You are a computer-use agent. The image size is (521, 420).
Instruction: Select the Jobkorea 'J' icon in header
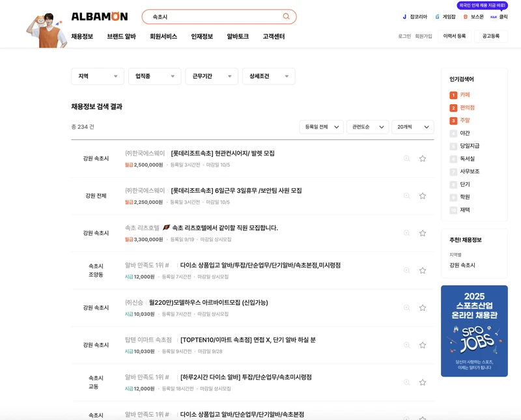404,16
